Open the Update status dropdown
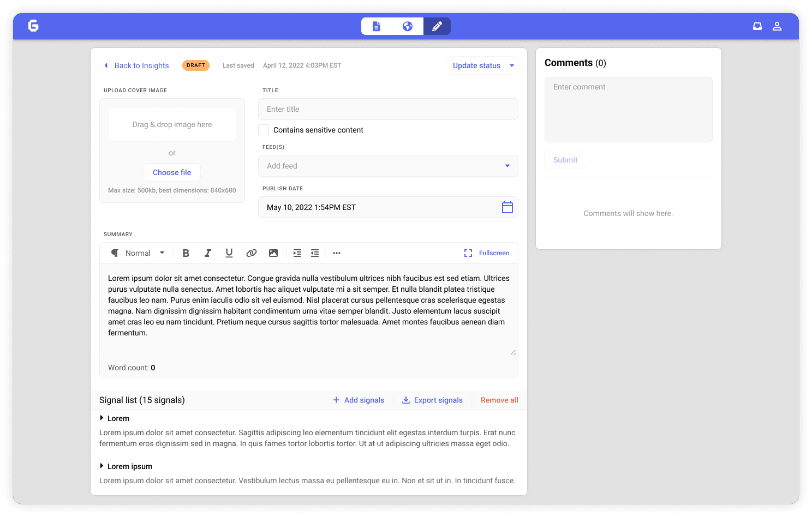The height and width of the screenshot is (517, 812). 482,65
